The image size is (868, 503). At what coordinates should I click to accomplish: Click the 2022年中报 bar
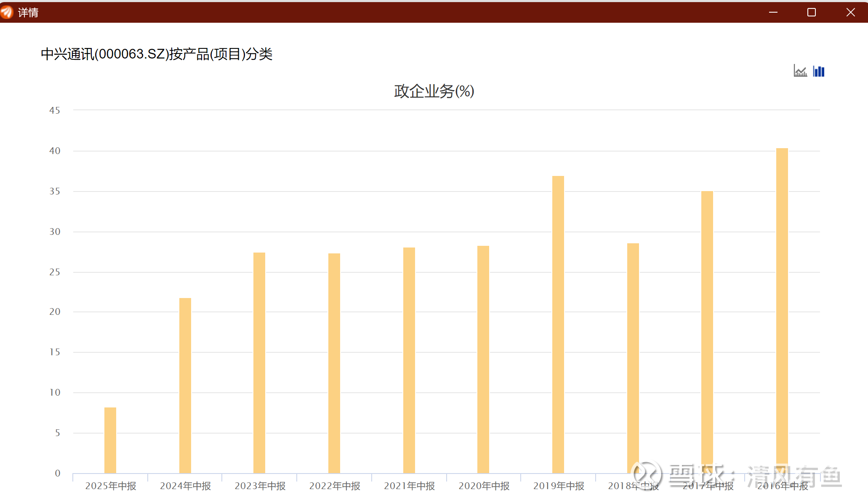[334, 363]
